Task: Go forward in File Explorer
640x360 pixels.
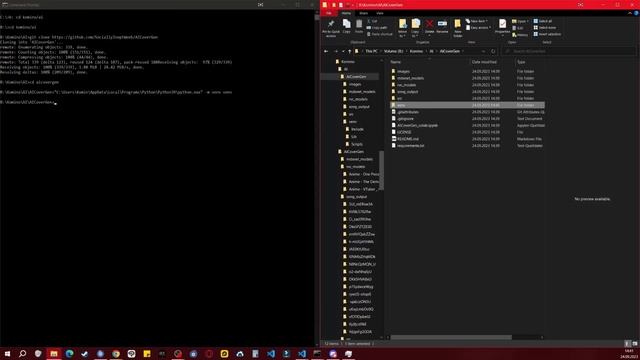Action: 336,51
